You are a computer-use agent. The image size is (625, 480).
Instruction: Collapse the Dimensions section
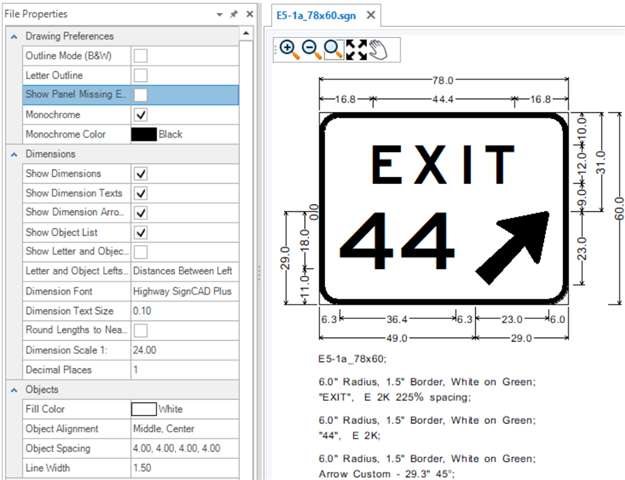click(14, 154)
